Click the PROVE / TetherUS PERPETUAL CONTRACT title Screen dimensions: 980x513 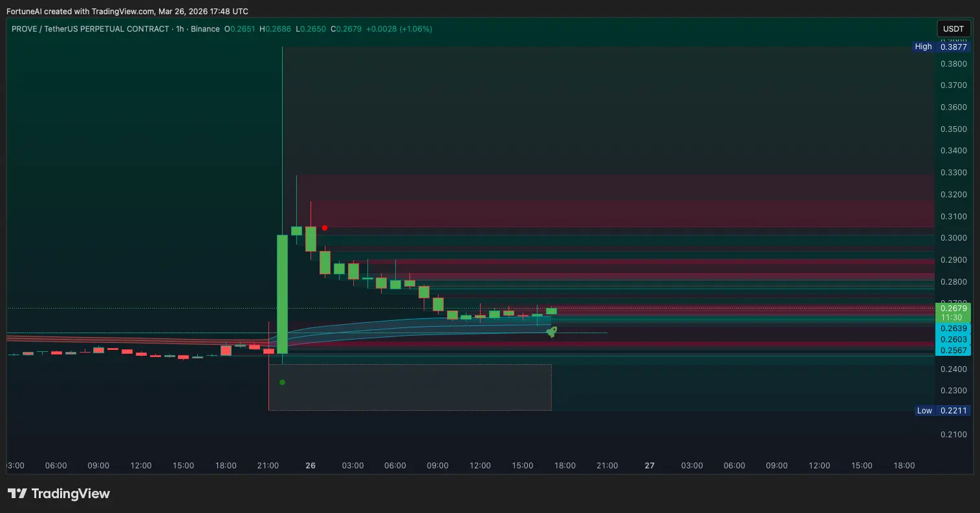pos(90,29)
